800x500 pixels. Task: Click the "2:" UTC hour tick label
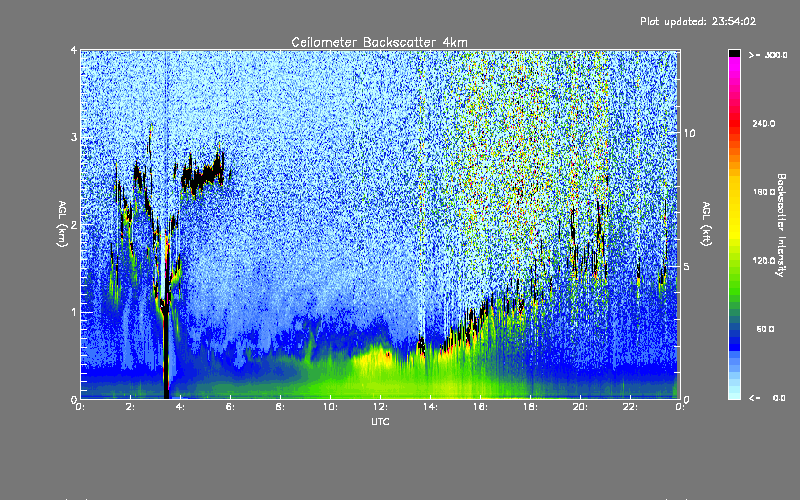pos(130,407)
